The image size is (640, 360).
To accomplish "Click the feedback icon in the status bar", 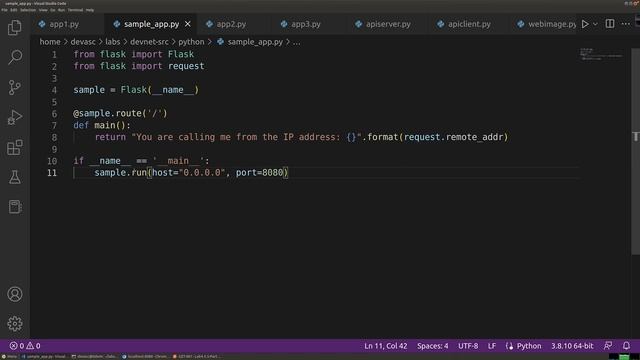I will (608, 346).
